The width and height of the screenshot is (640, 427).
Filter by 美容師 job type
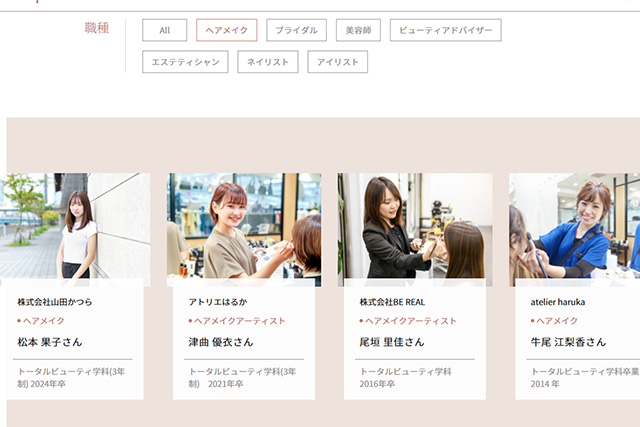[358, 30]
